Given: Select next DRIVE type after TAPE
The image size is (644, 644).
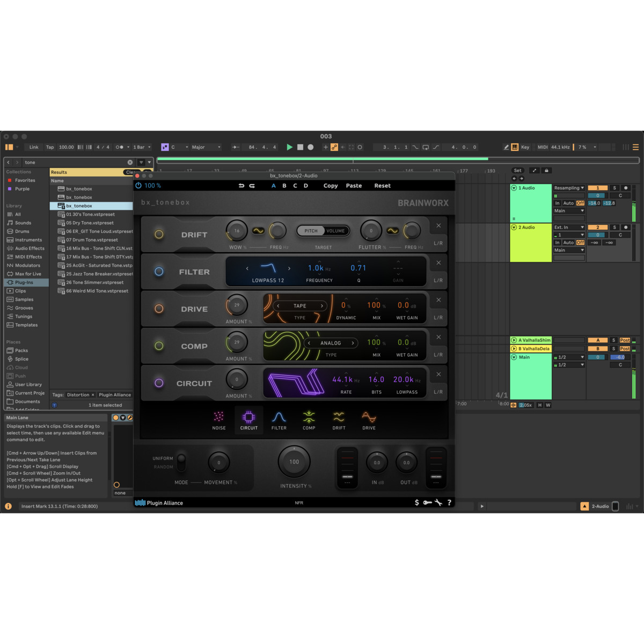Looking at the screenshot, I should click(x=322, y=306).
